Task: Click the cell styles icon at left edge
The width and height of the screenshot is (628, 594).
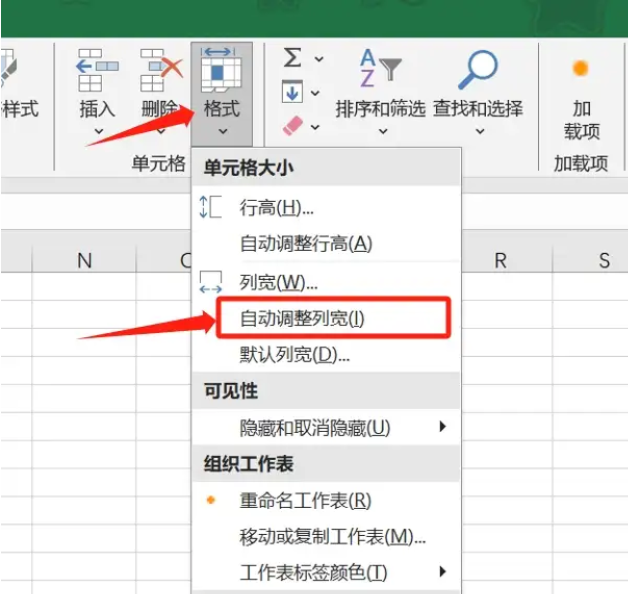Action: (x=7, y=68)
